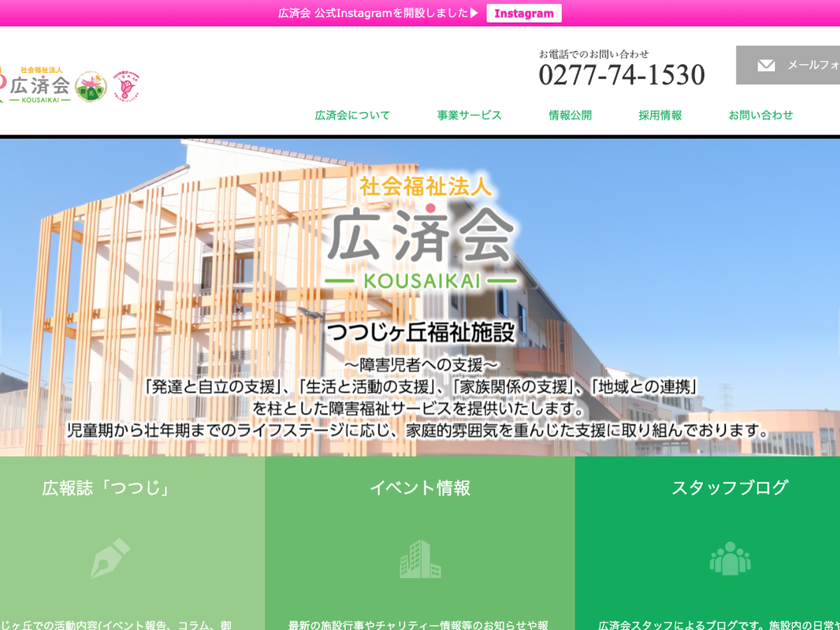Open the イベント情報 heading link

[x=420, y=488]
